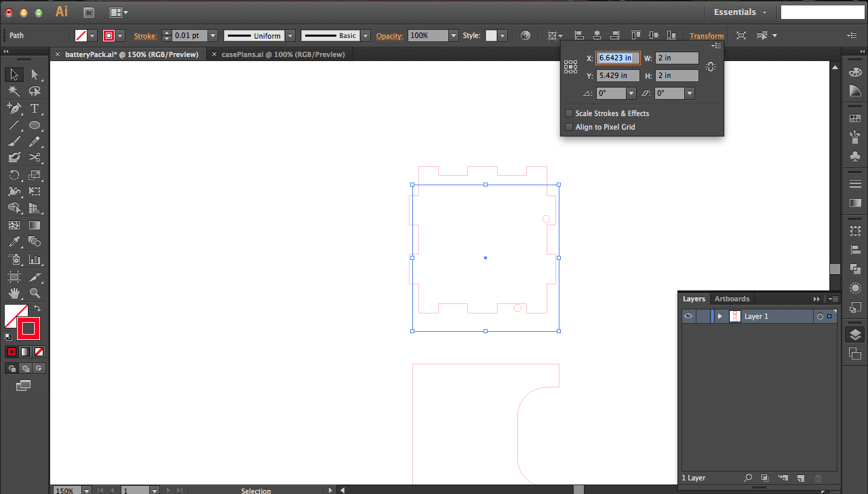Select the Line Segment tool
This screenshot has width=868, height=494.
tap(14, 125)
